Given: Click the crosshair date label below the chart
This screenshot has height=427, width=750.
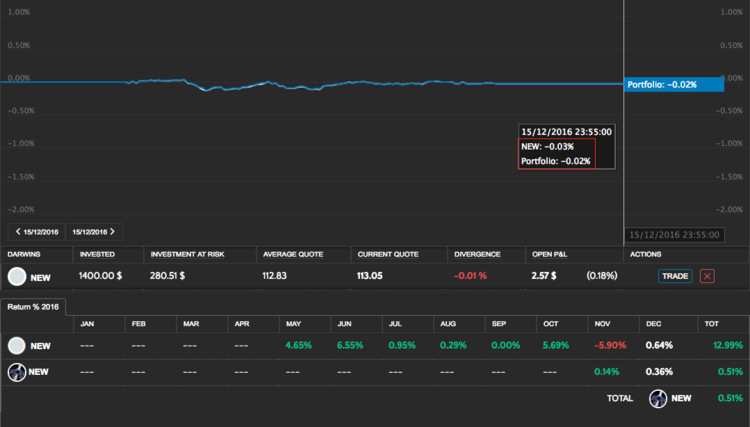Looking at the screenshot, I should coord(673,234).
